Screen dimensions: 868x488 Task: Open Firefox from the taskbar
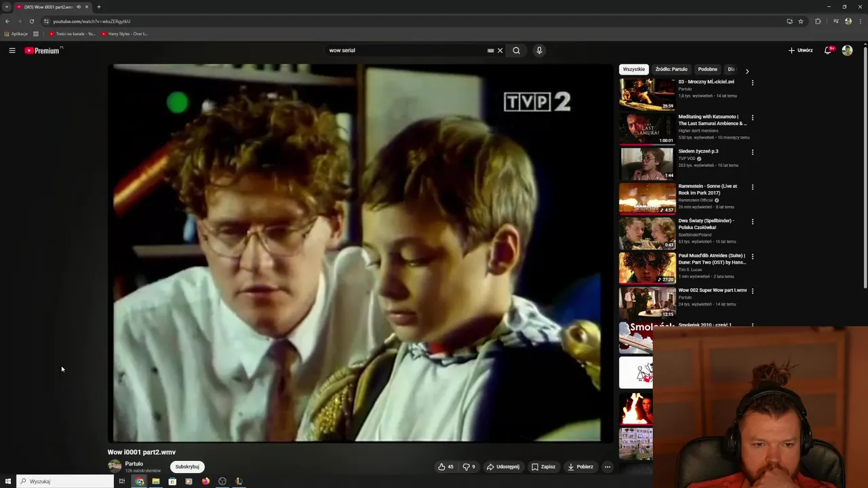coord(206,481)
